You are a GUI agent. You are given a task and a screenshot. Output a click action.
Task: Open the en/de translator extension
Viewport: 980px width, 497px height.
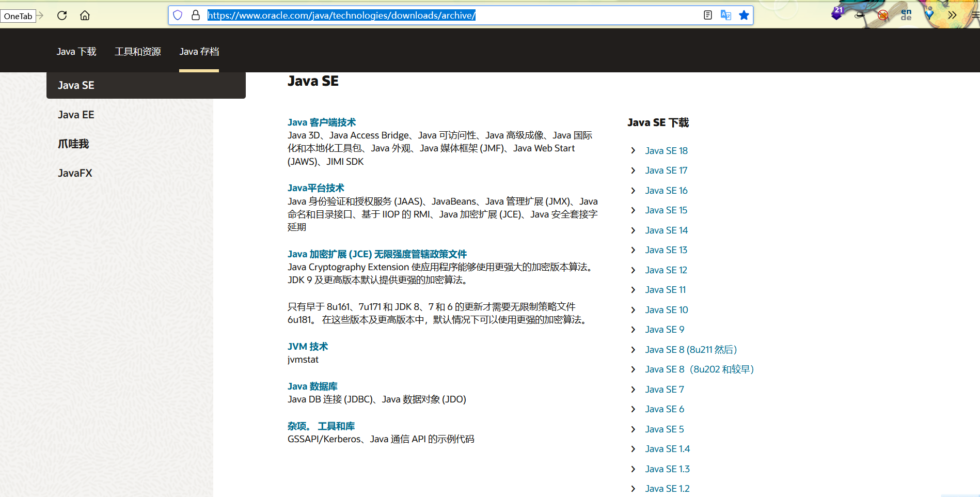click(906, 15)
